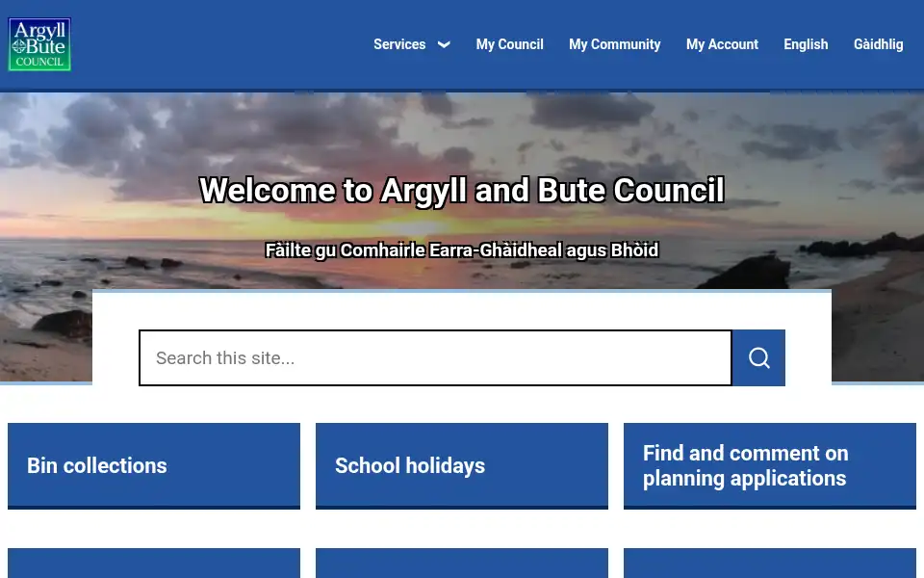This screenshot has height=578, width=924.
Task: Open the Bin collections tile
Action: [x=154, y=466]
